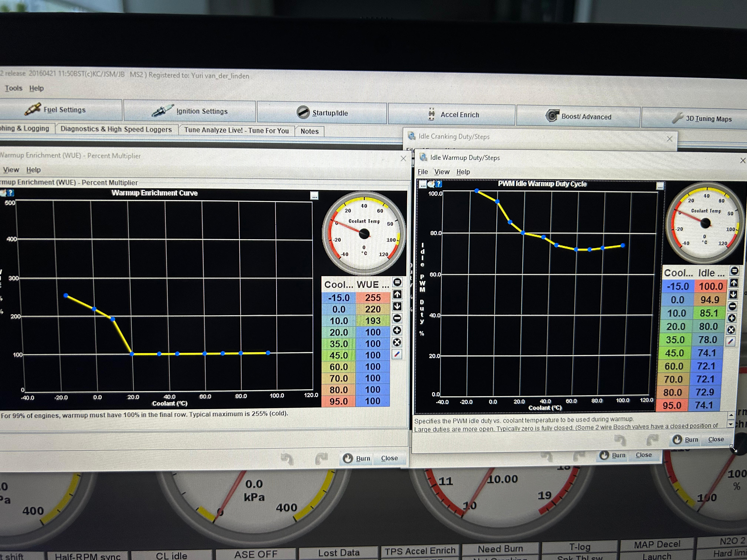The width and height of the screenshot is (747, 560).
Task: Click scale multiply icon beside WUE table
Action: pos(397,343)
